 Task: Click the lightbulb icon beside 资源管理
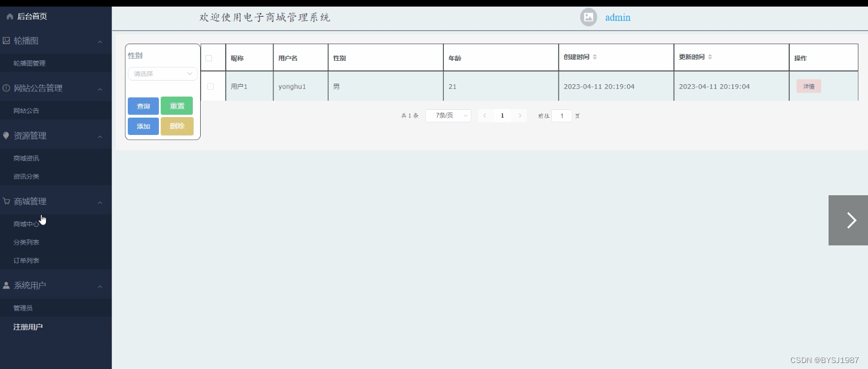point(7,136)
